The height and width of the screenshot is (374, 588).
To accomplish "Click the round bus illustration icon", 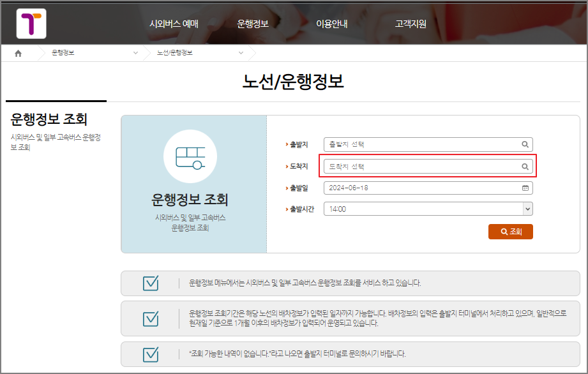I will click(191, 156).
